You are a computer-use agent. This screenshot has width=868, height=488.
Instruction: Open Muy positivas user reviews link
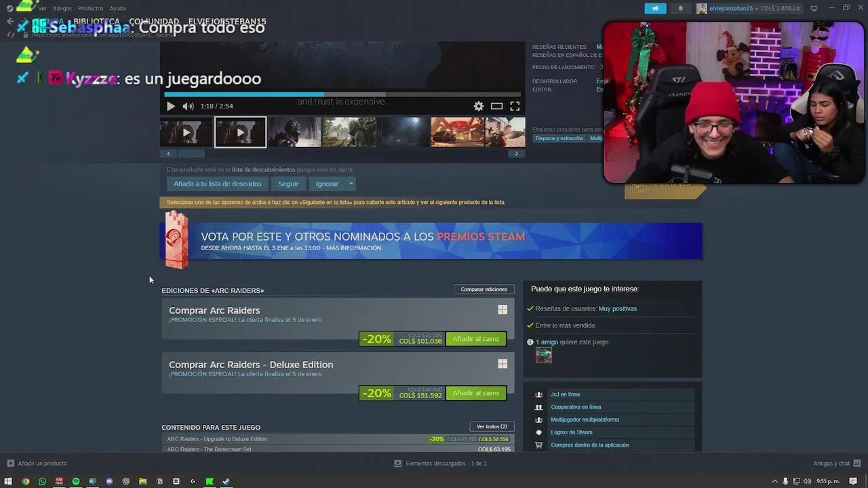[x=617, y=308]
